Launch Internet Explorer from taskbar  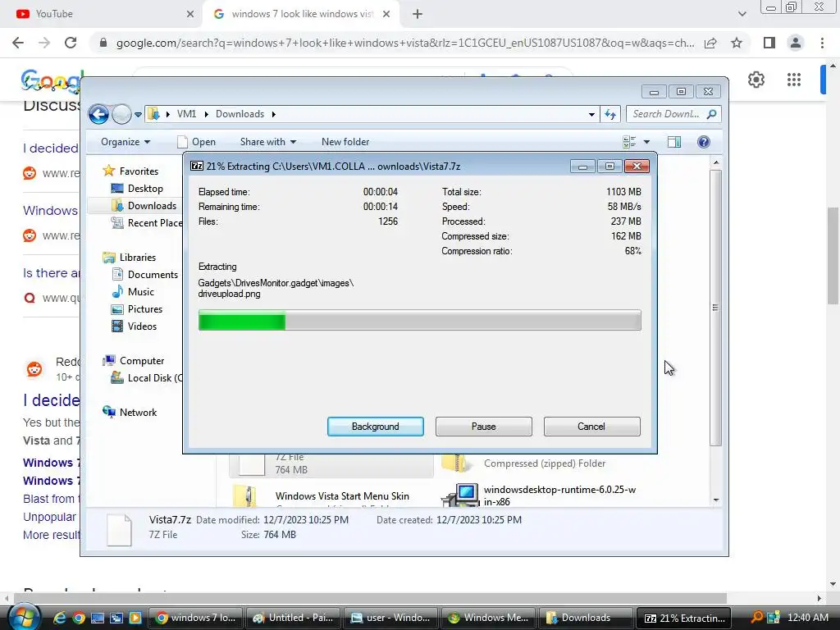tap(59, 618)
